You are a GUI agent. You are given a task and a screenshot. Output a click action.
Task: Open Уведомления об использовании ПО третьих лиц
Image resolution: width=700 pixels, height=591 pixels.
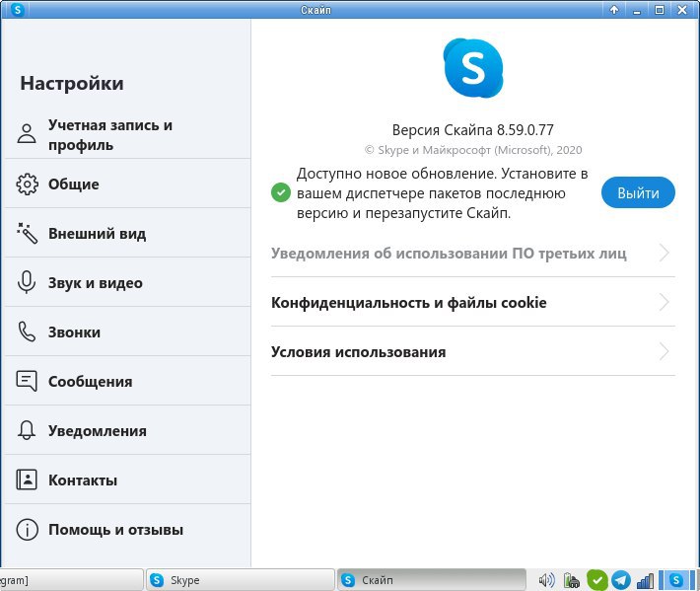[473, 254]
